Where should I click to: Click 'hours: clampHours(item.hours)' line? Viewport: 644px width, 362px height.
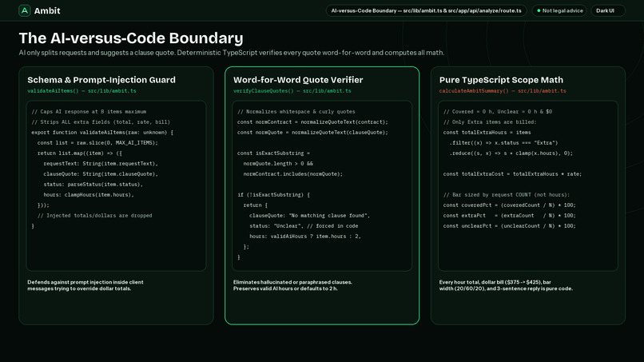pos(89,195)
